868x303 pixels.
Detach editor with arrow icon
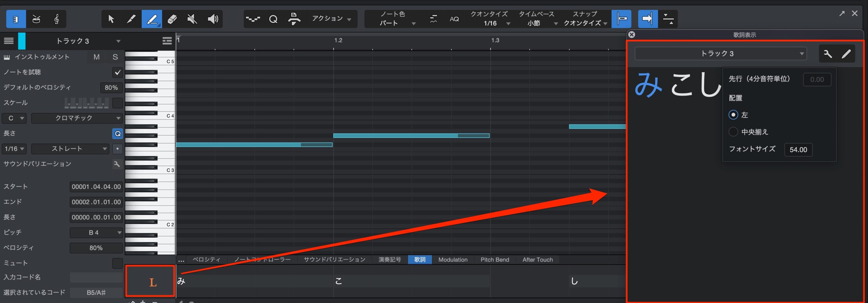(x=842, y=13)
